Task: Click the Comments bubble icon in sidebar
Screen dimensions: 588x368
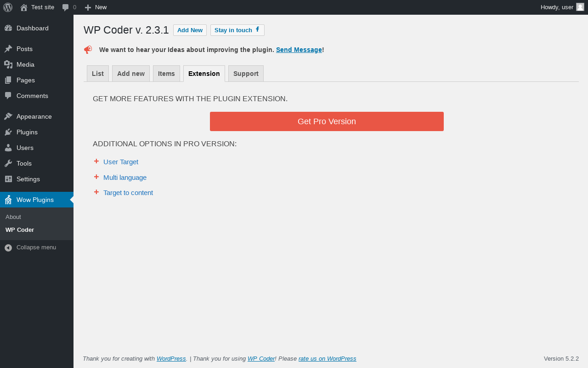Action: pos(8,96)
